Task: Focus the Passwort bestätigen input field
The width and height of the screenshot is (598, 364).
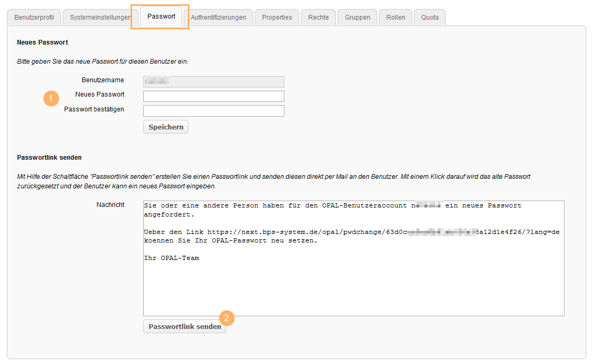Action: pos(213,111)
